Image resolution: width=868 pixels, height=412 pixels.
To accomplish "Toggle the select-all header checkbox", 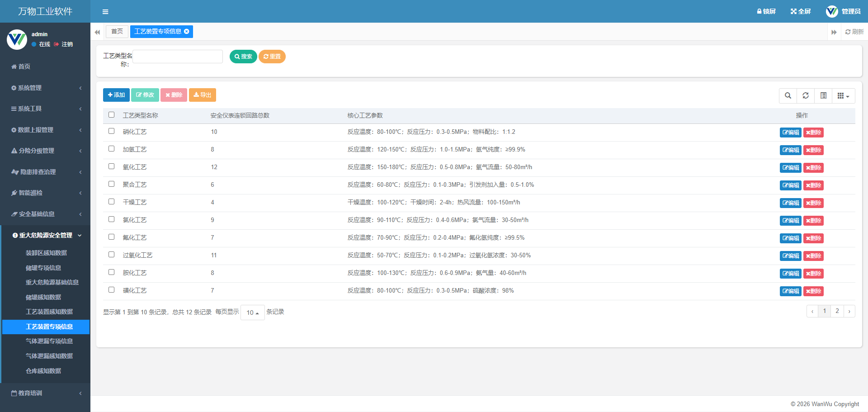I will [x=112, y=115].
